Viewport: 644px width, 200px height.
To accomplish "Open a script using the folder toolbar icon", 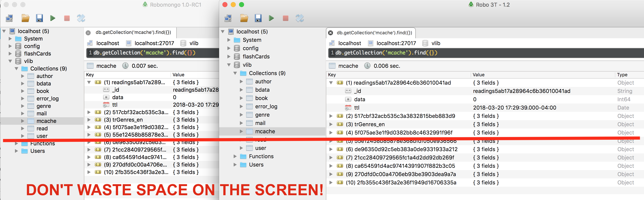I will click(244, 18).
